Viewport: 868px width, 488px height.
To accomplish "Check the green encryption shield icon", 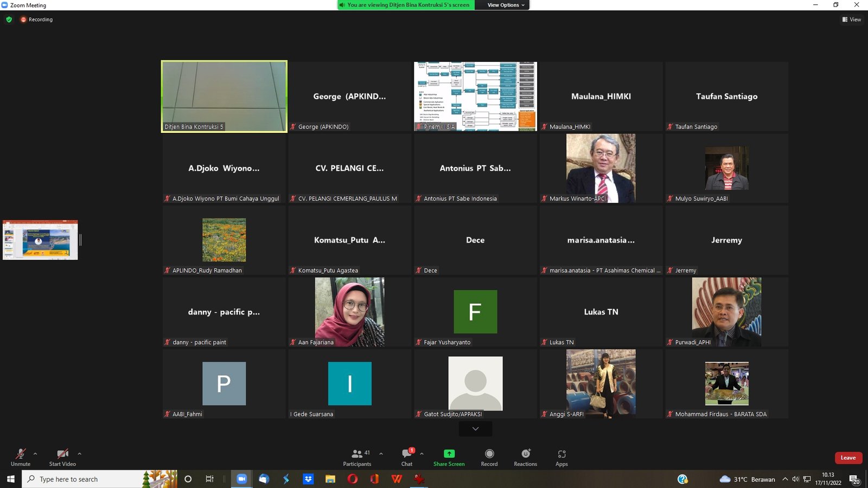I will coord(9,20).
